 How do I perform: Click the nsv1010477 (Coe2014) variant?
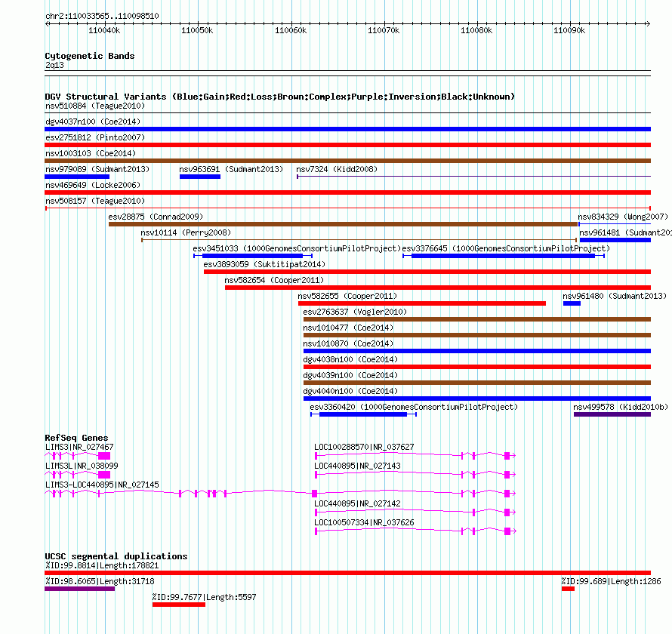(477, 335)
